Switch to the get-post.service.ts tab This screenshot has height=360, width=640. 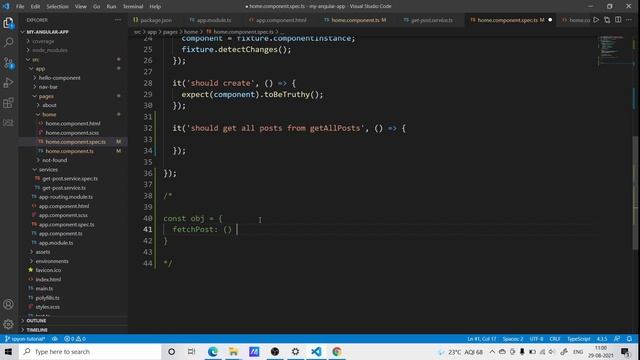429,20
